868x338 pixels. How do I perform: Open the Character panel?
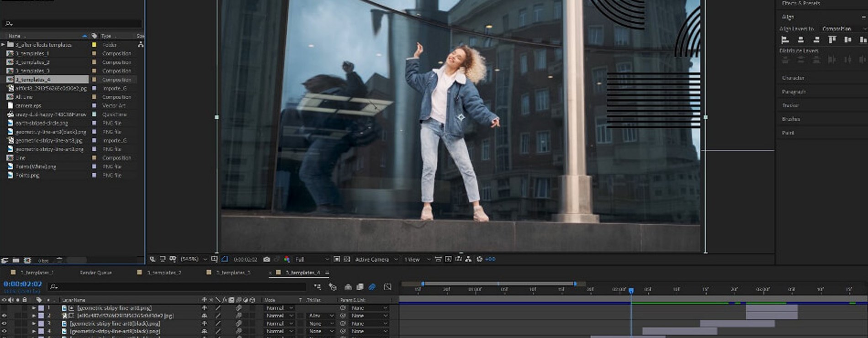click(793, 78)
